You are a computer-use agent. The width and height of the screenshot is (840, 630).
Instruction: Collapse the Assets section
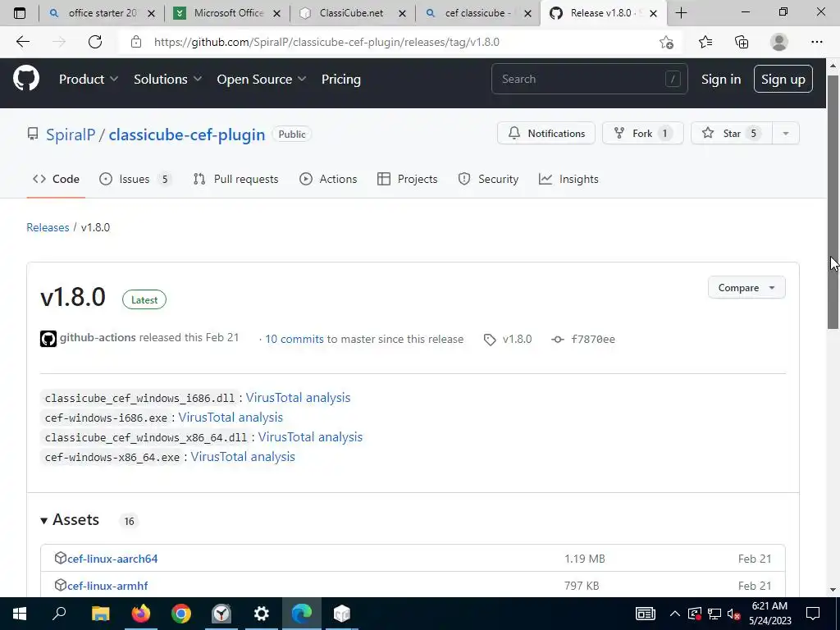[70, 519]
